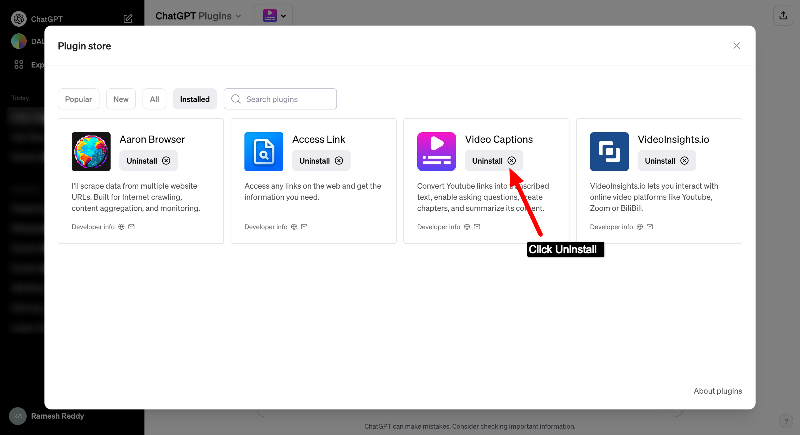Click the Aaron Browser globe icon
Viewport: 800px width, 435px height.
tap(91, 151)
